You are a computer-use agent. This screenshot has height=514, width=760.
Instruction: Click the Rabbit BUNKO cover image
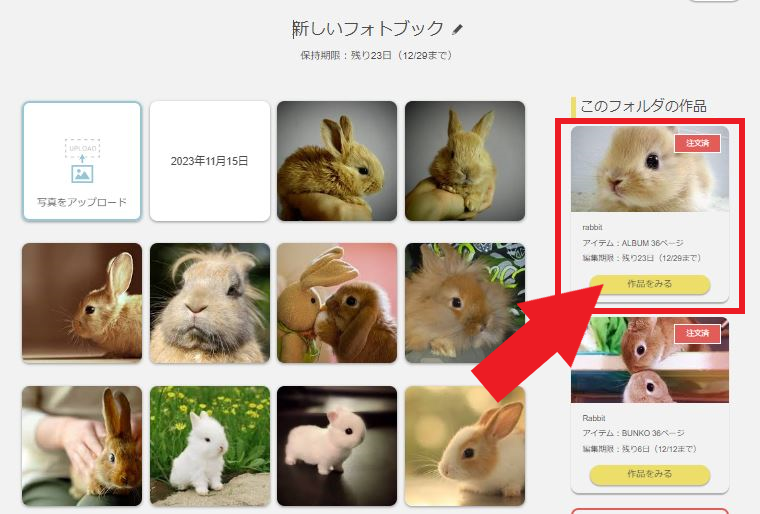click(x=649, y=360)
